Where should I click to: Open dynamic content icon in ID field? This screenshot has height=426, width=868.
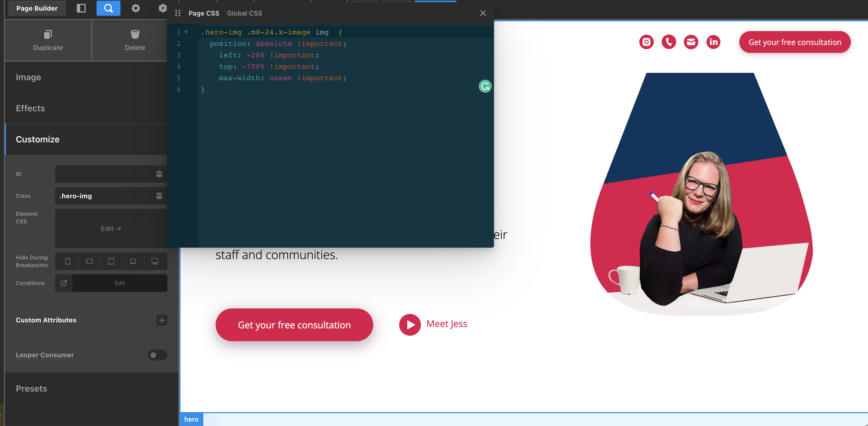coord(159,174)
